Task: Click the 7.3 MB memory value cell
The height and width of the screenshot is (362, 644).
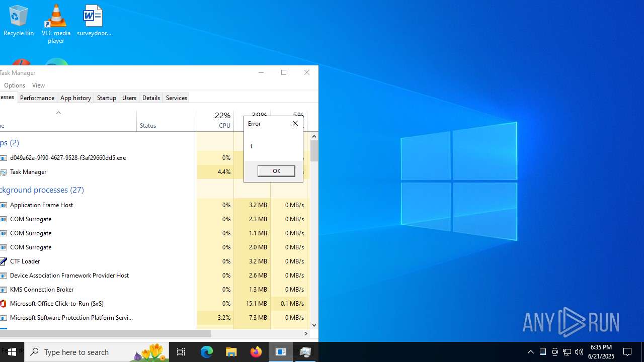Action: point(252,318)
